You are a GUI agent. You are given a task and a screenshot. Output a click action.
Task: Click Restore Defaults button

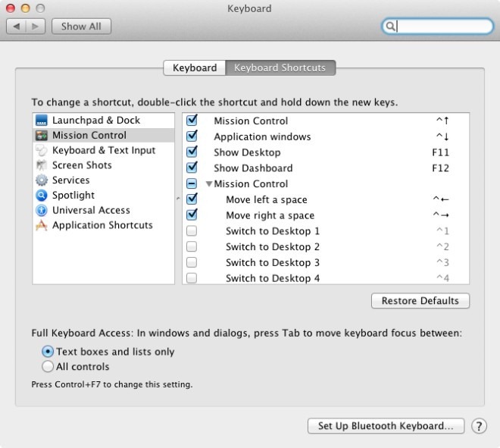click(420, 301)
